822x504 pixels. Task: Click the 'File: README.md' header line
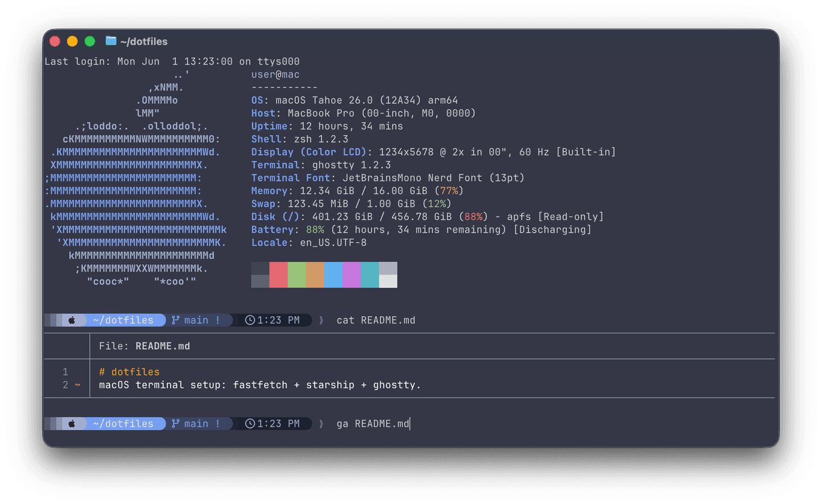tap(144, 346)
